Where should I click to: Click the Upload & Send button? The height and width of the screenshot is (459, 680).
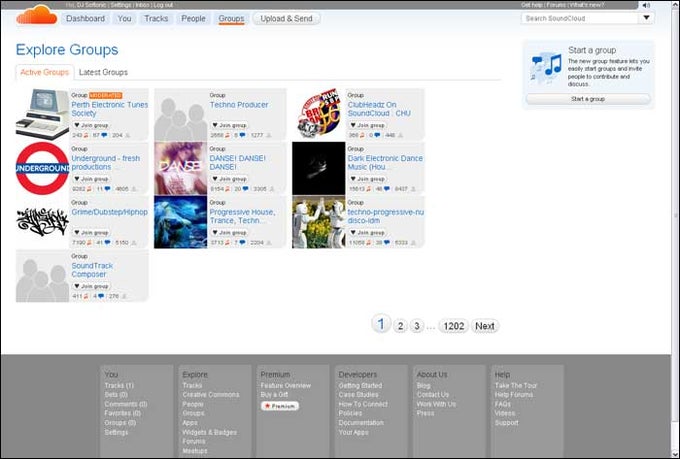tap(286, 19)
